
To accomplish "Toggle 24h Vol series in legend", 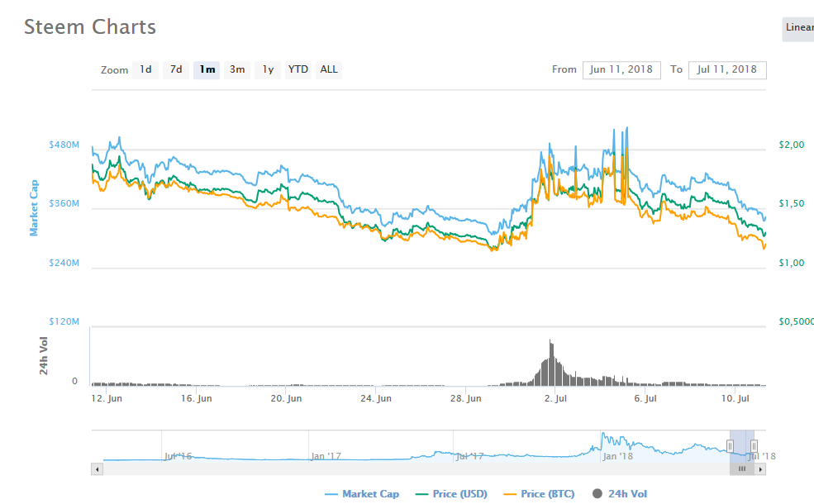I will [620, 494].
